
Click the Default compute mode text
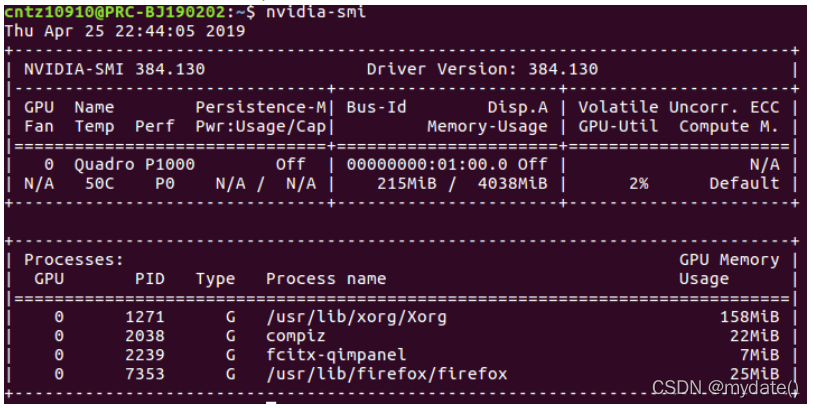click(744, 184)
